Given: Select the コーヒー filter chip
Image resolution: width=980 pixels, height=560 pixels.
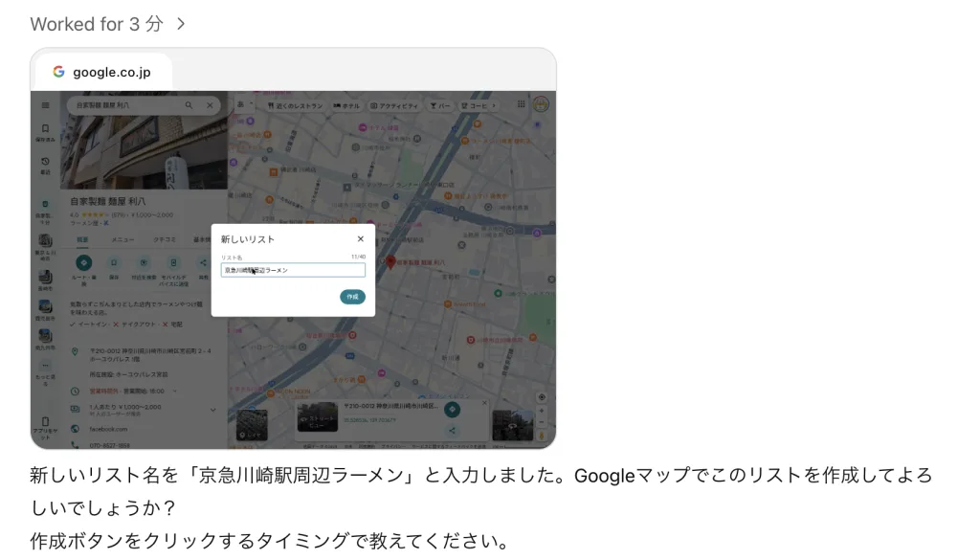Looking at the screenshot, I should point(474,105).
